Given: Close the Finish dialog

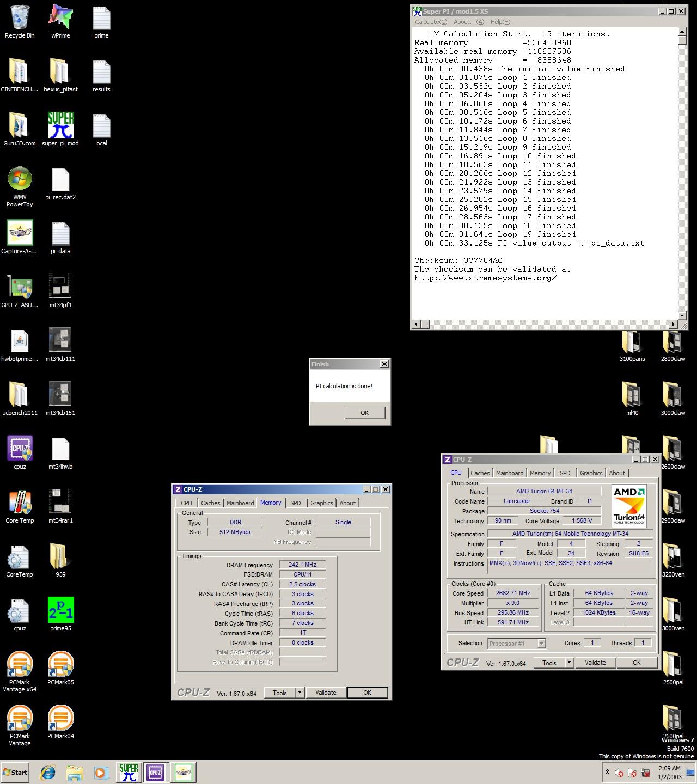Looking at the screenshot, I should click(x=384, y=364).
